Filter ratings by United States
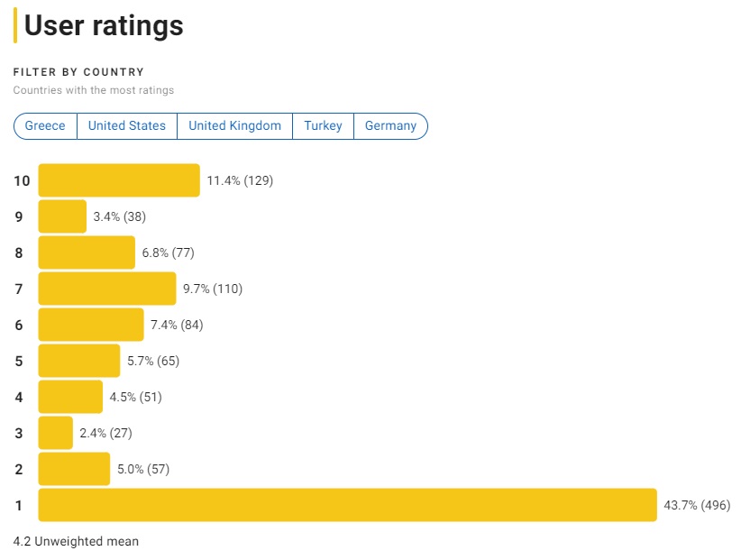 (x=127, y=126)
